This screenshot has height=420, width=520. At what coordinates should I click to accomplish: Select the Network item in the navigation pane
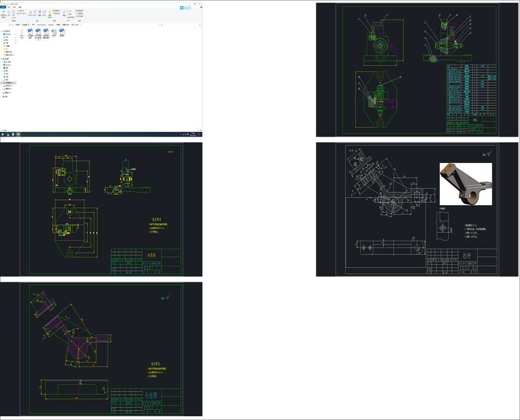point(5,97)
